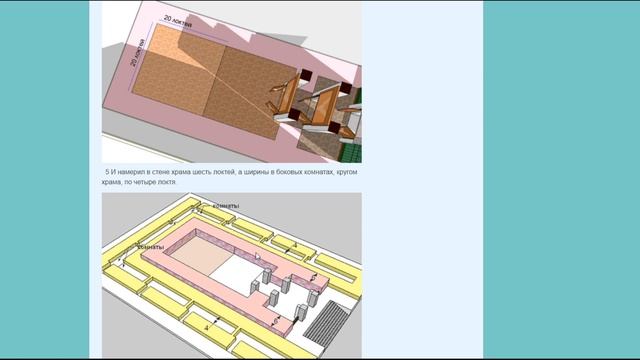Click the vertical '20 локтей' dimension label
This screenshot has height=360, width=640.
pyautogui.click(x=137, y=53)
